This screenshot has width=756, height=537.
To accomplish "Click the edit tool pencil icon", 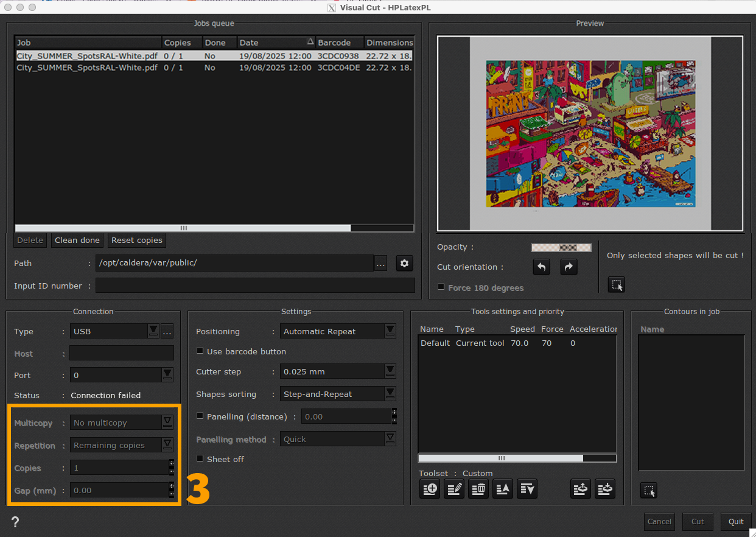I will coord(454,489).
